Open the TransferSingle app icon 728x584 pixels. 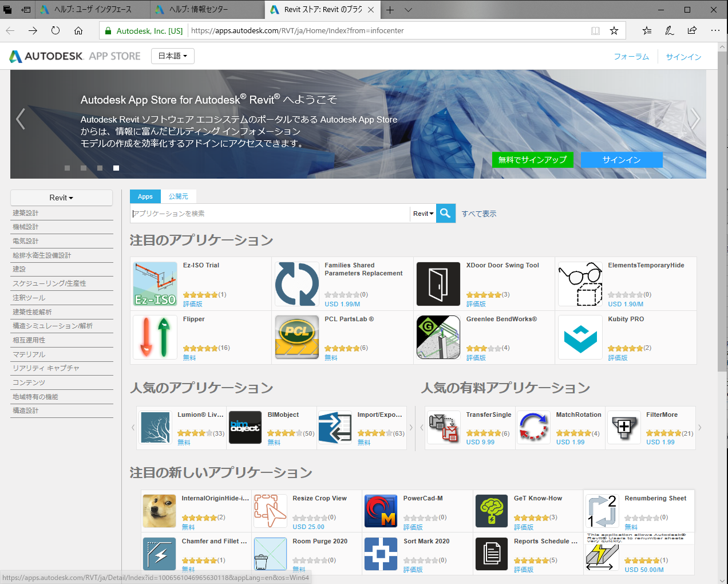(x=444, y=428)
